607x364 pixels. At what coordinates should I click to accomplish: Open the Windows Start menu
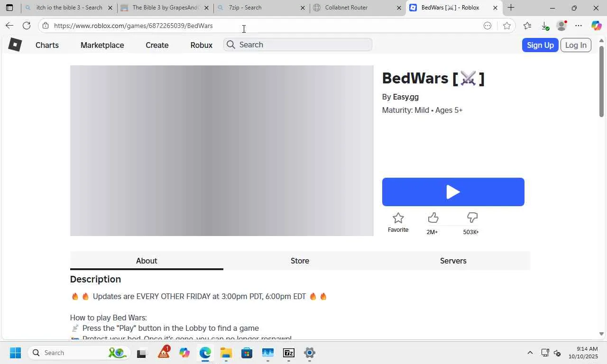pos(15,353)
